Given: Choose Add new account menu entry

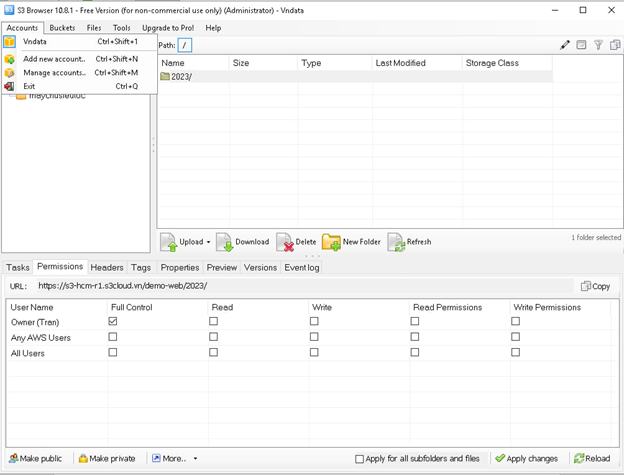Looking at the screenshot, I should [x=54, y=59].
